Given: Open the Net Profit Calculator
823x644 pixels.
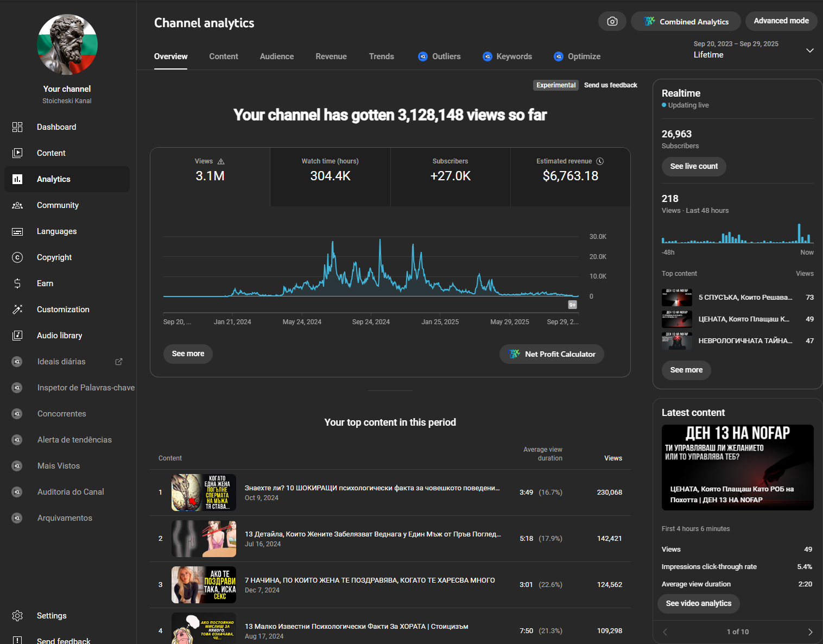Looking at the screenshot, I should tap(552, 354).
